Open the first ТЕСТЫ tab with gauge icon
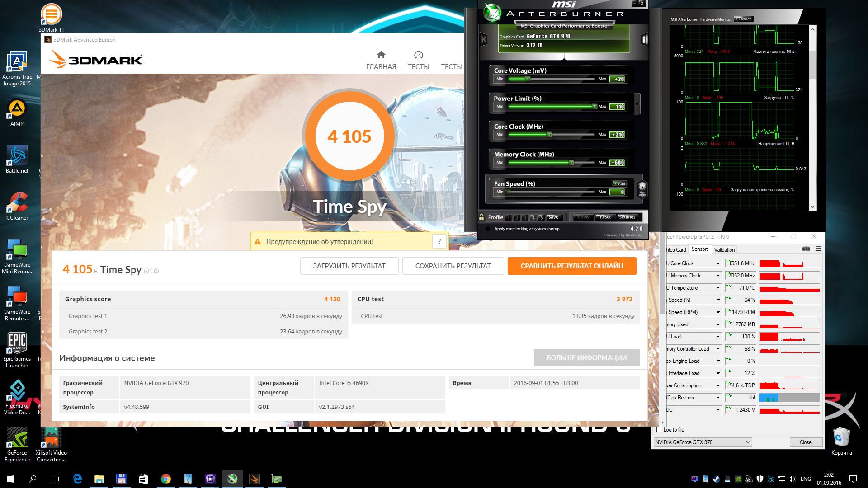 419,61
